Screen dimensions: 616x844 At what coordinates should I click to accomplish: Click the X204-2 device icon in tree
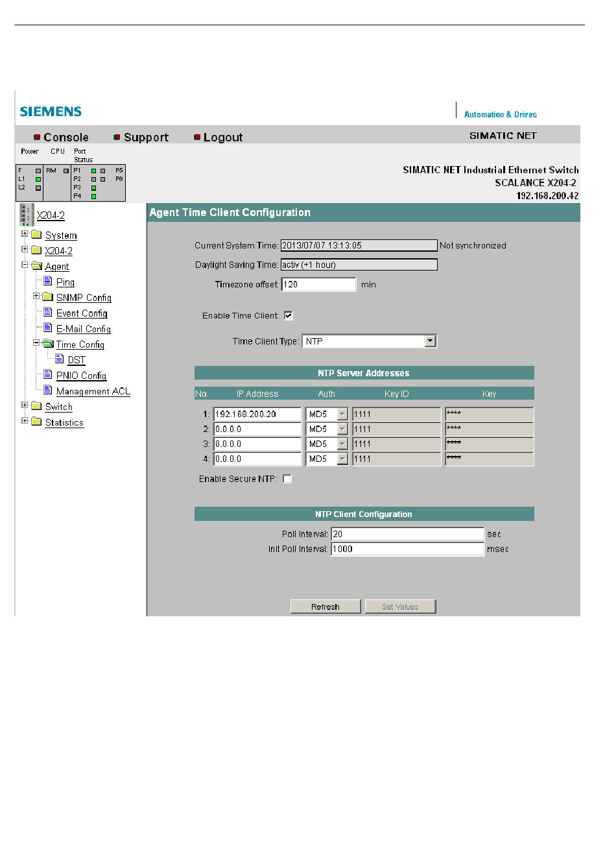(27, 215)
